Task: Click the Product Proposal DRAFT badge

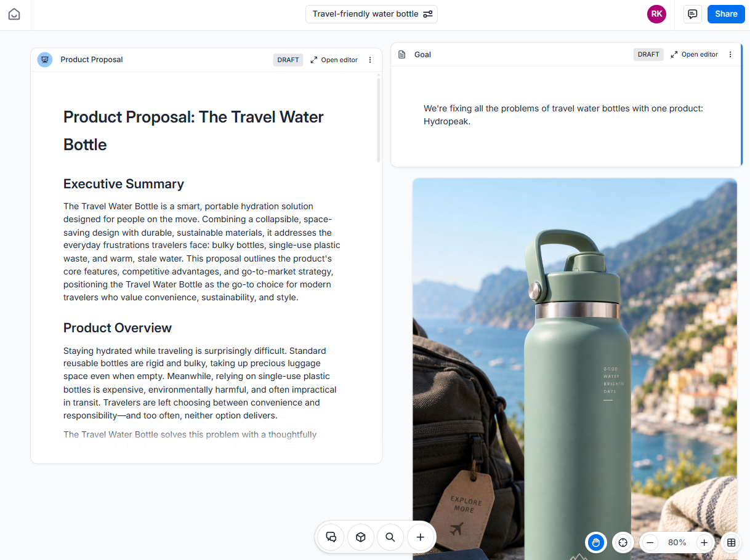Action: pos(288,60)
